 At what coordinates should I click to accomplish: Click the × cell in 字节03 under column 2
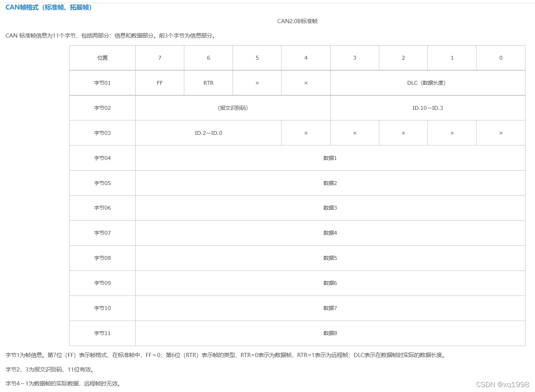coord(404,133)
